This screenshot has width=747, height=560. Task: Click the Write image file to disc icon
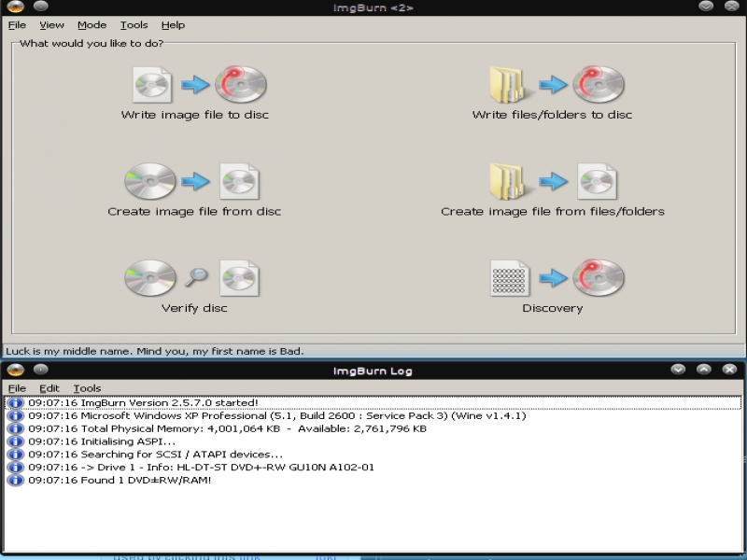point(194,85)
